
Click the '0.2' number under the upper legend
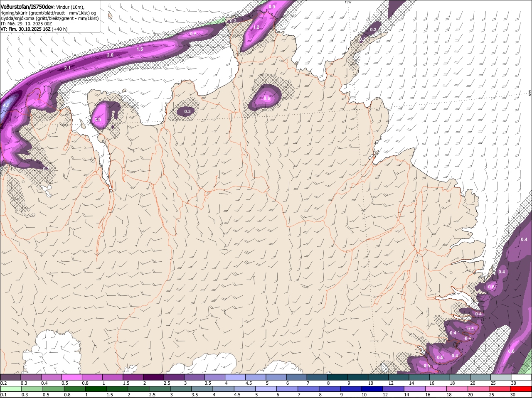point(3,383)
